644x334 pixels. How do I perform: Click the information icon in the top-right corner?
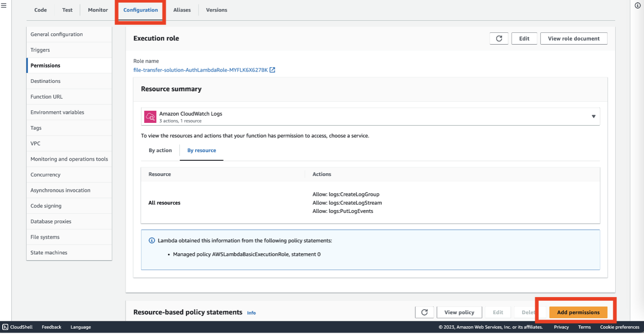pos(637,5)
